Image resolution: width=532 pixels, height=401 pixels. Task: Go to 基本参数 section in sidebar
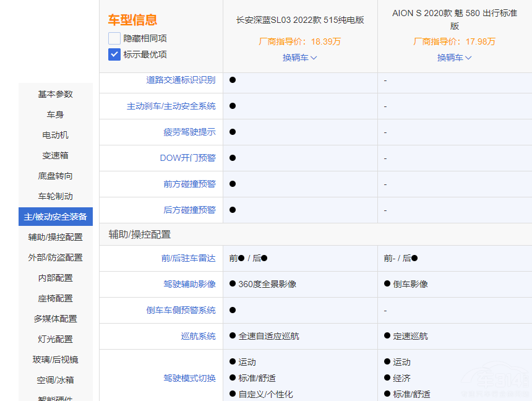tap(56, 94)
